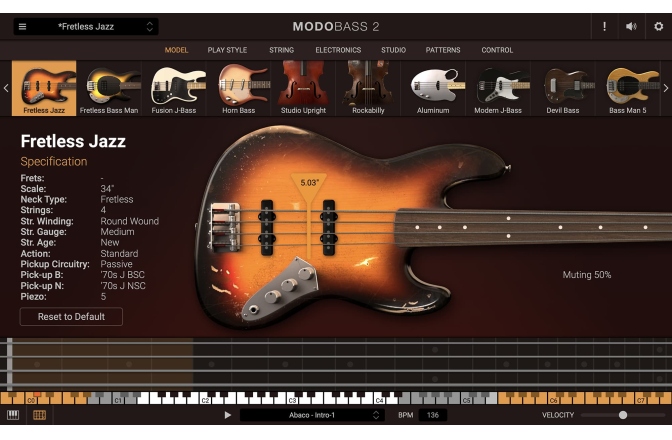Switch to the PLAY STYLE tab
672x440 pixels.
227,50
